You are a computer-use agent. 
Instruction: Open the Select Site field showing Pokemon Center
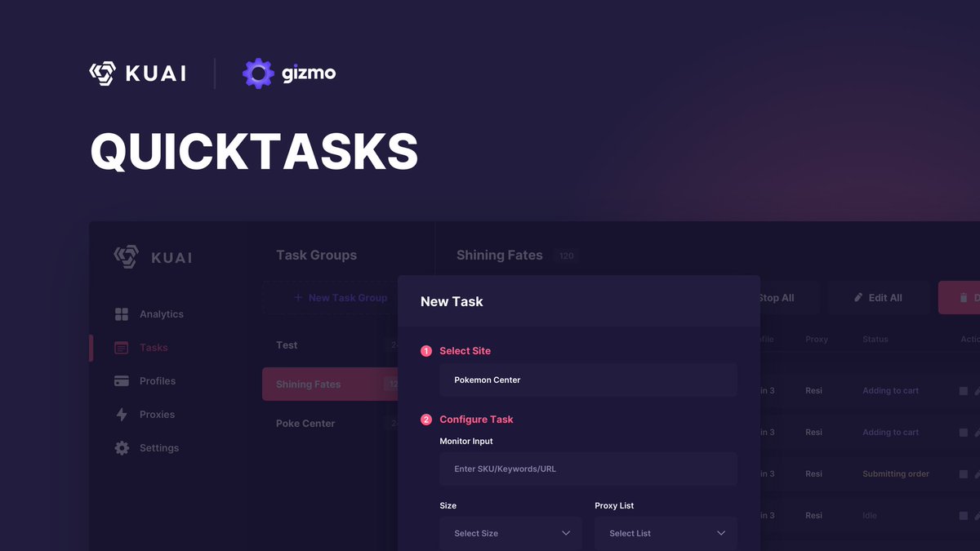coord(588,380)
